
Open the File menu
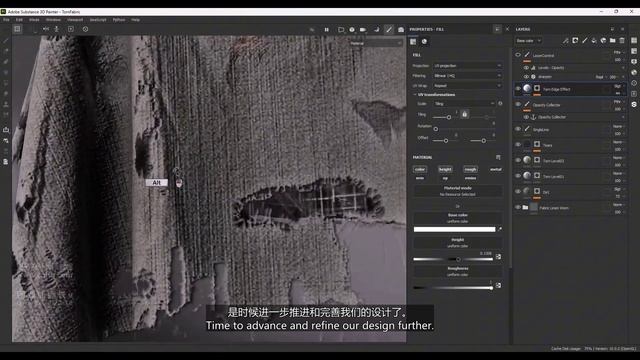[6, 20]
